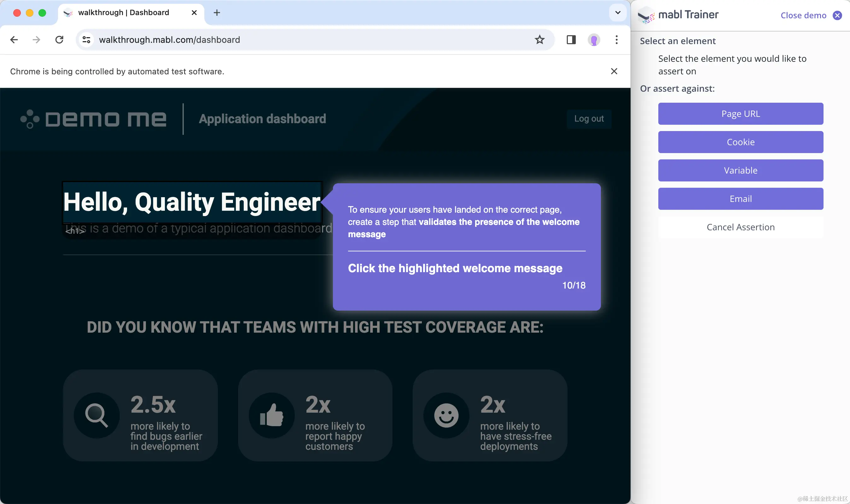Reload the dashboard page
This screenshot has width=850, height=504.
[59, 40]
